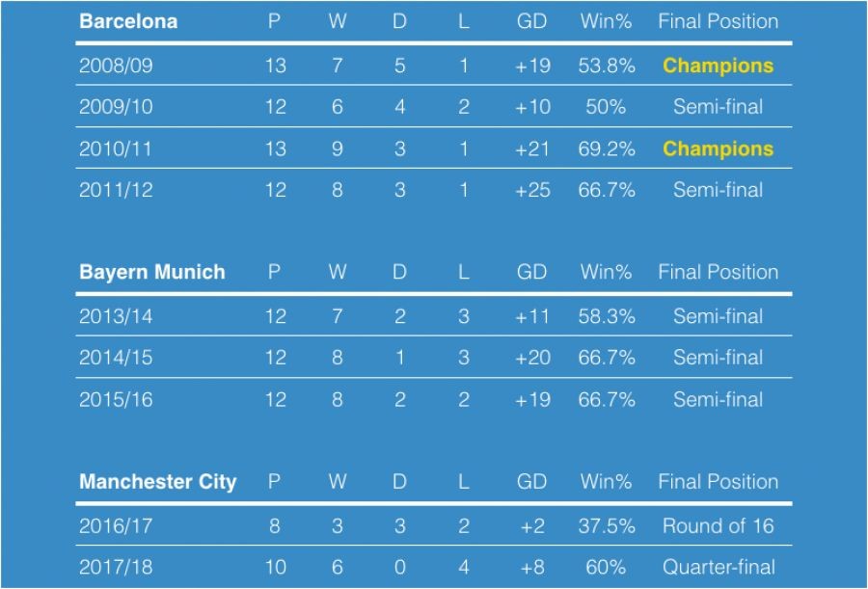
Task: Click the 2014/15 season label
Action: tap(115, 358)
